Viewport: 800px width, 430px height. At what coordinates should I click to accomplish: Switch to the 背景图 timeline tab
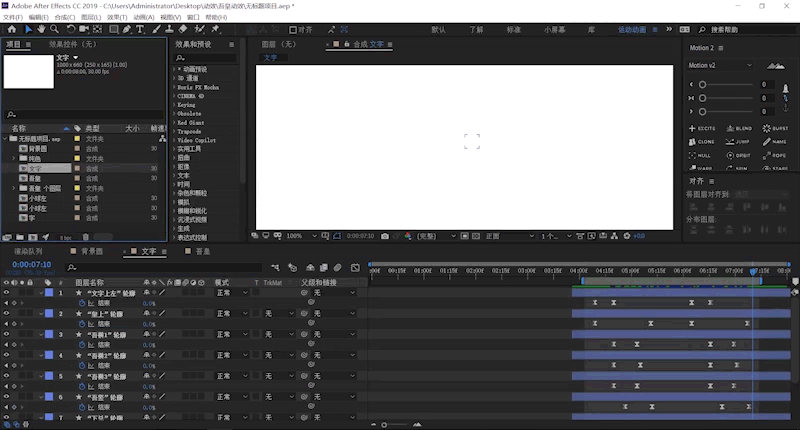pyautogui.click(x=91, y=252)
